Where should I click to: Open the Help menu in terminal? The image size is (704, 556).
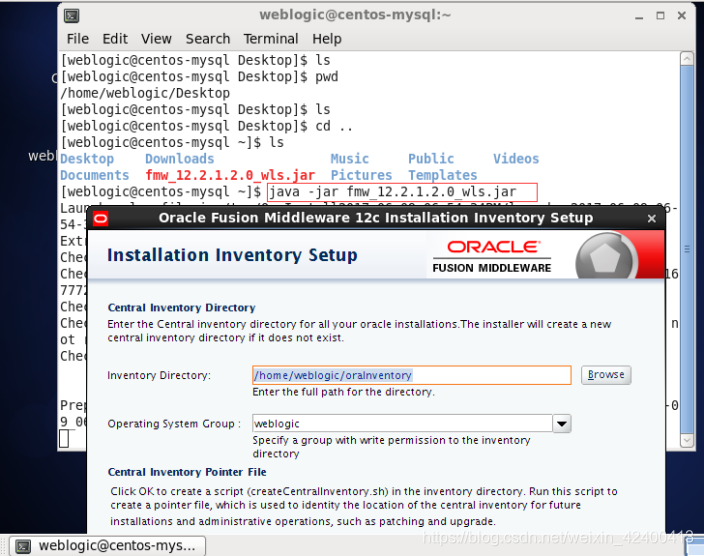[327, 39]
